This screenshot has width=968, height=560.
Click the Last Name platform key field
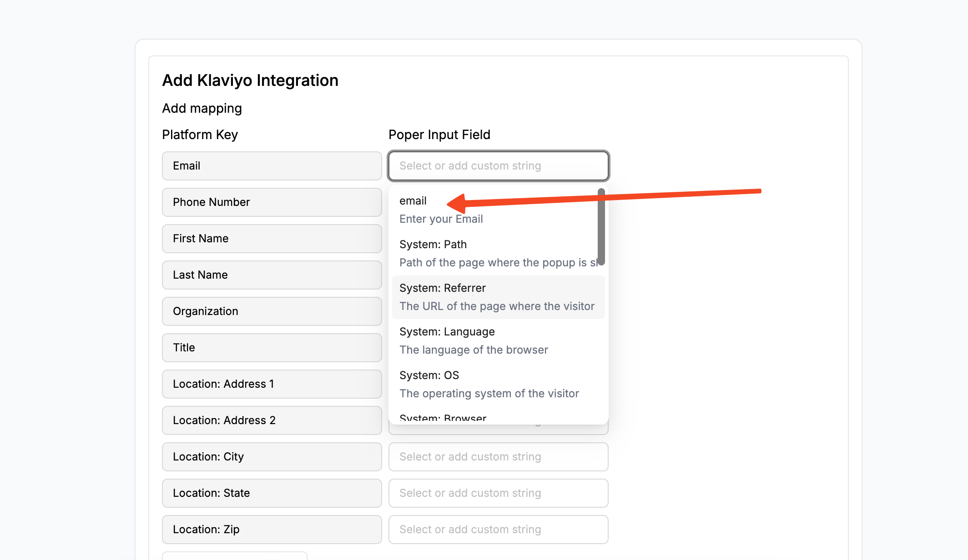(272, 275)
